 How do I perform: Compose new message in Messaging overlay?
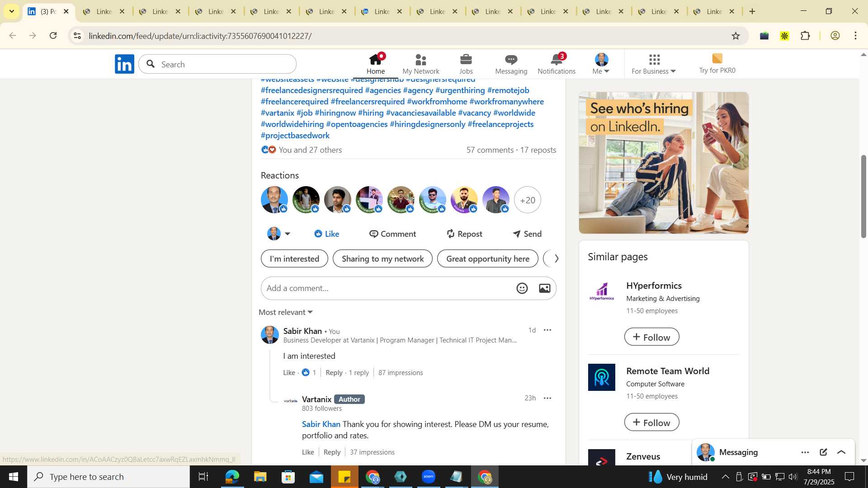point(823,452)
